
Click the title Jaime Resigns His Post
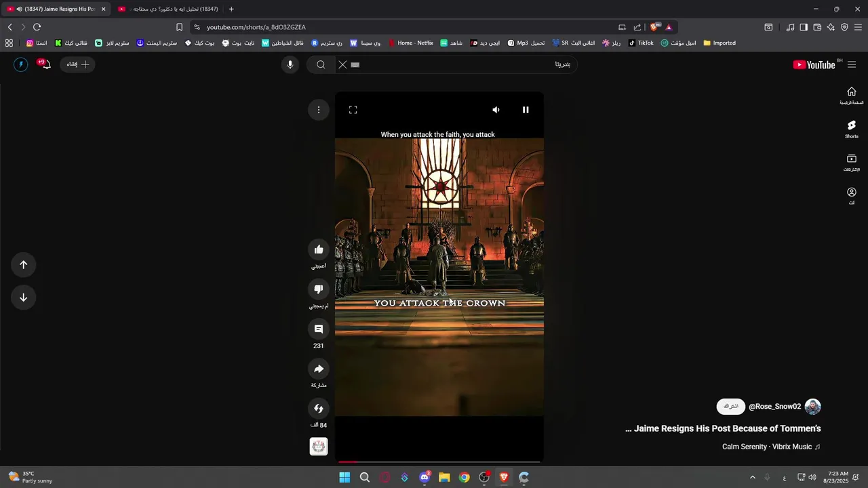pos(723,428)
